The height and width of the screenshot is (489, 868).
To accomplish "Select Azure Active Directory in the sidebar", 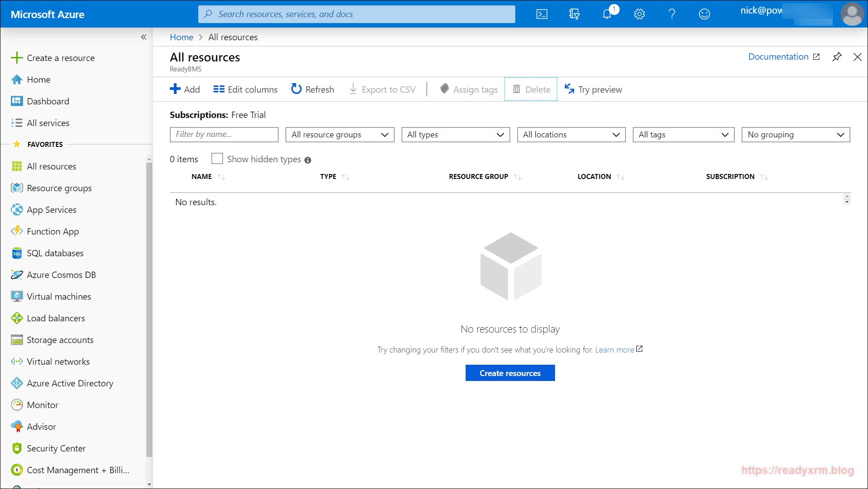I will [70, 383].
